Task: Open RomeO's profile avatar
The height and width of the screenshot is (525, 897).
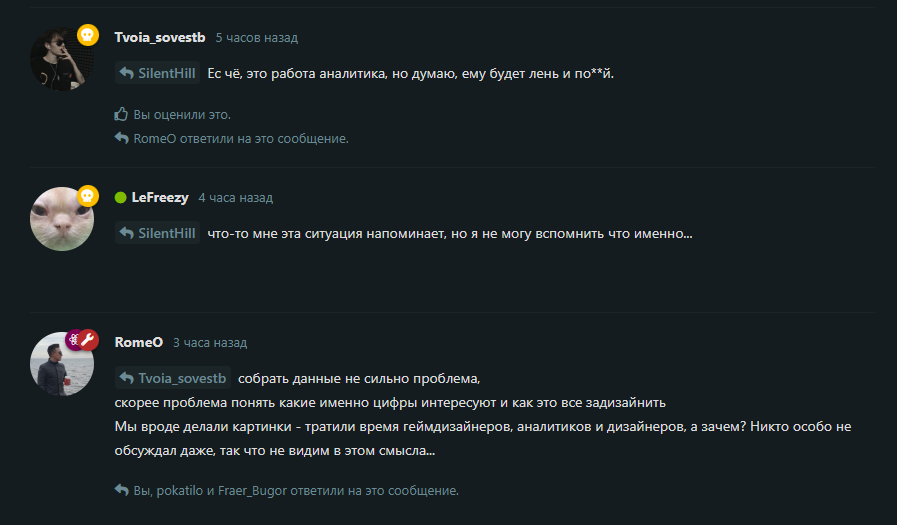Action: point(62,364)
